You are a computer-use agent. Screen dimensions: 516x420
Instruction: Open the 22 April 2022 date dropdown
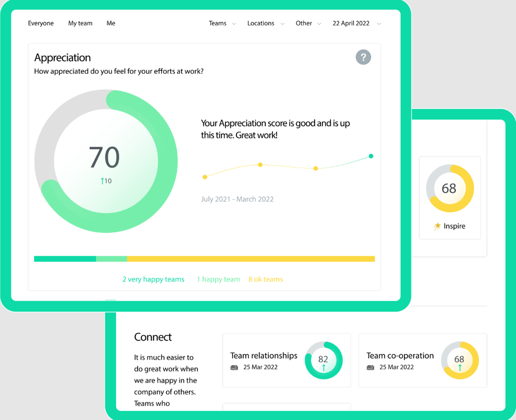pos(357,23)
